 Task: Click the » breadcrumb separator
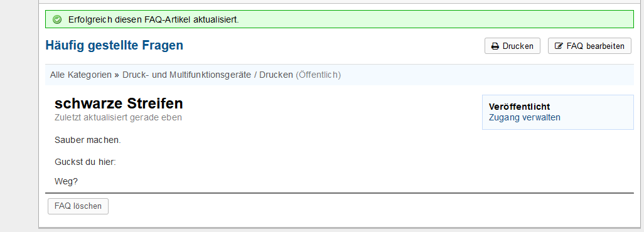point(117,75)
